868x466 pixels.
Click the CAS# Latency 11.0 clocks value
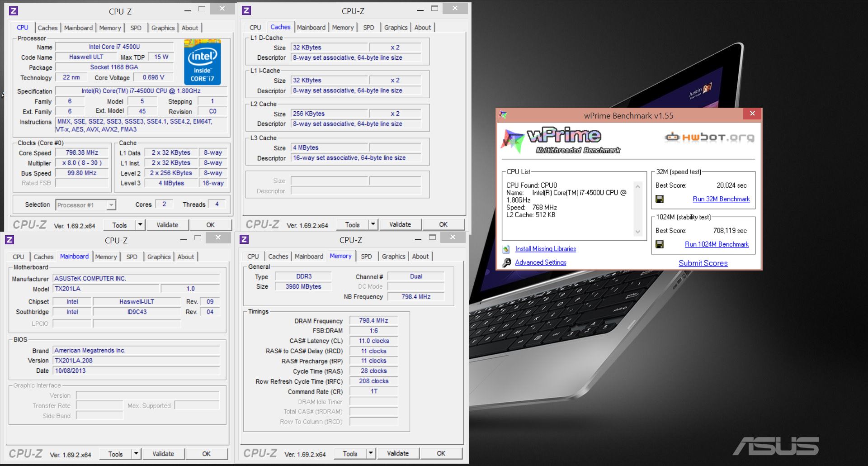373,341
